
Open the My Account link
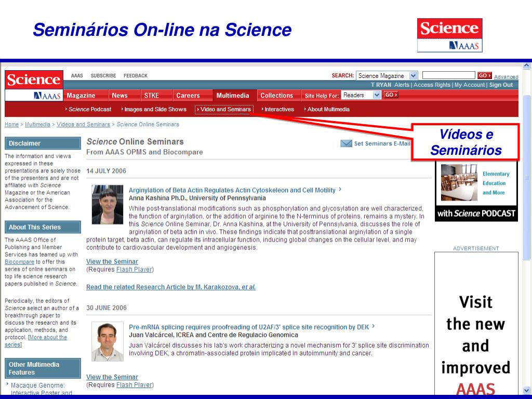point(470,85)
